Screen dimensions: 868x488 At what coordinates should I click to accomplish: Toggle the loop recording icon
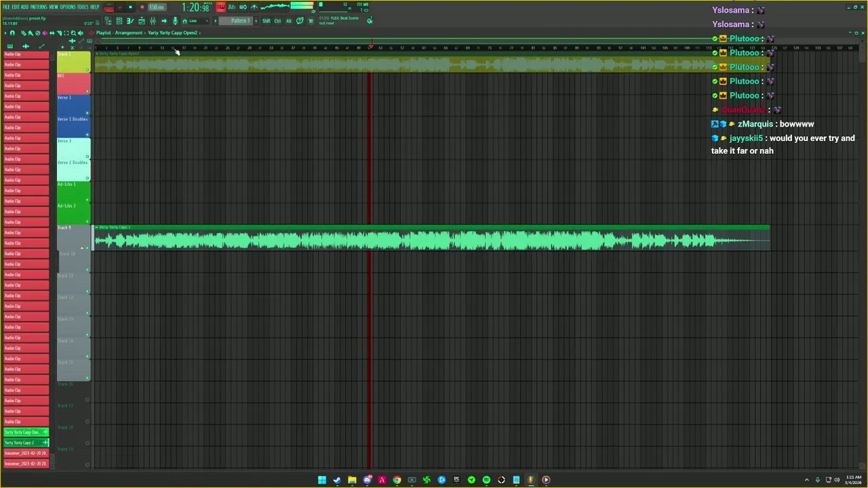(x=243, y=7)
